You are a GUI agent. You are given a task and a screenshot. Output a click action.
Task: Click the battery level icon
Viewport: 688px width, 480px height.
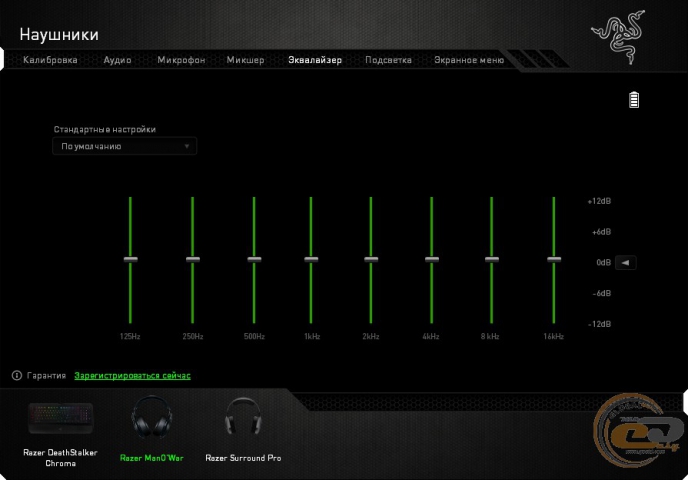pyautogui.click(x=634, y=100)
